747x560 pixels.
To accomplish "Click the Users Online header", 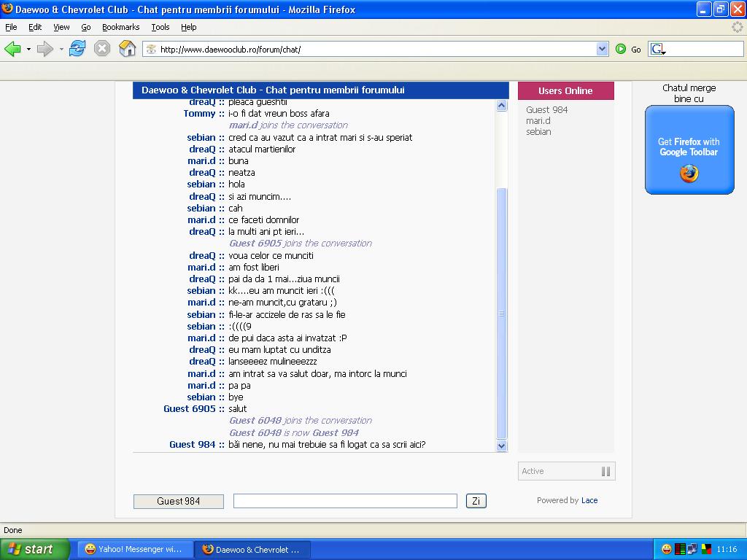I will pos(565,91).
